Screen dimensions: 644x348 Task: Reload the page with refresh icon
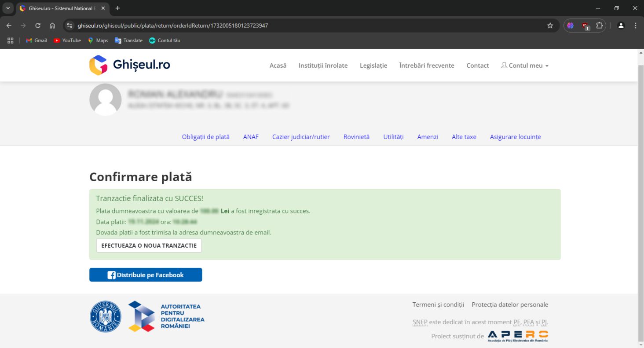click(38, 26)
